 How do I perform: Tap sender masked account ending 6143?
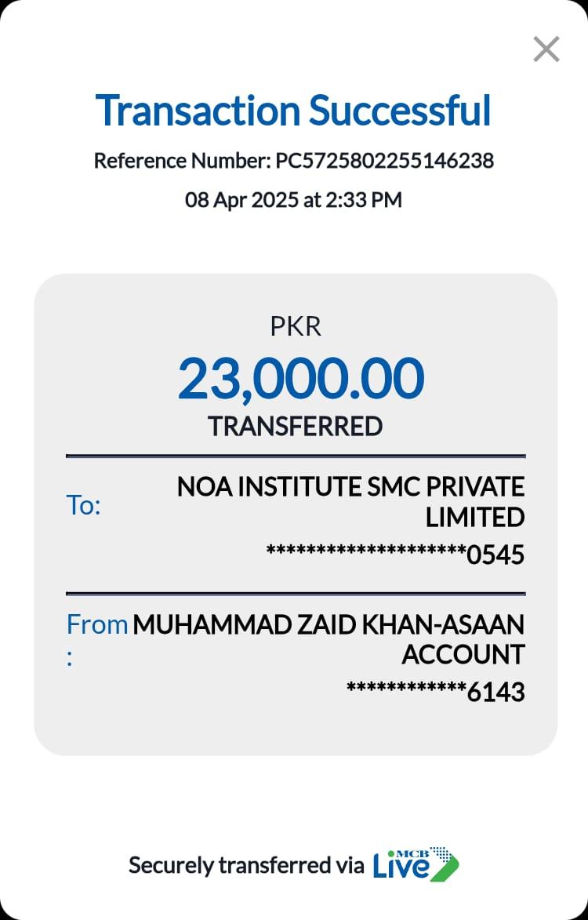[x=435, y=692]
